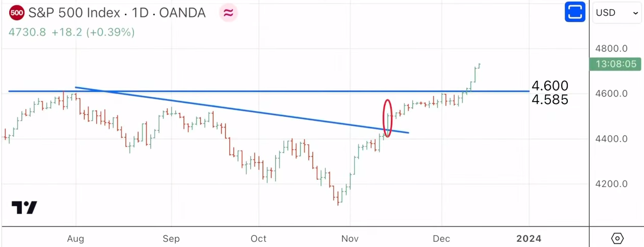644x247 pixels.
Task: Select the red ellipse drawing on the chart
Action: [x=388, y=118]
